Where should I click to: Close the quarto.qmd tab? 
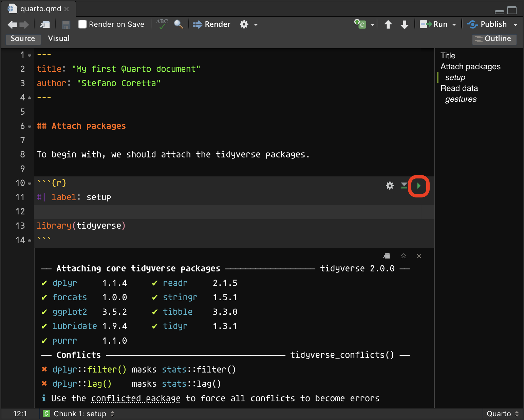[67, 9]
